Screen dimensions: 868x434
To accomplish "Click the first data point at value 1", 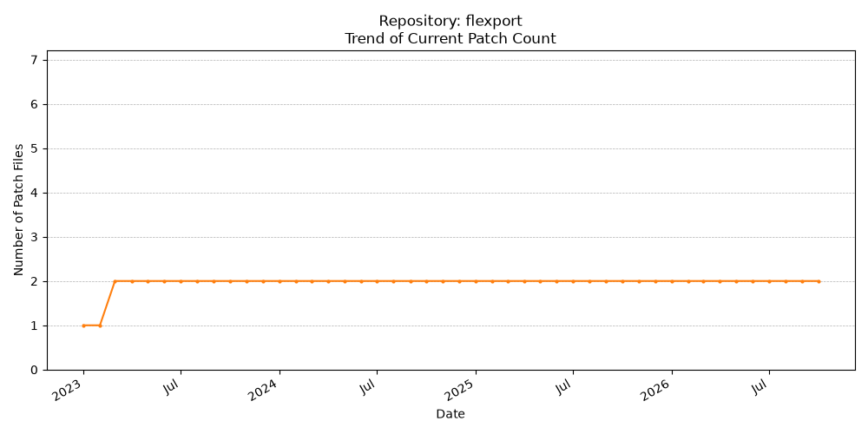I will [83, 325].
